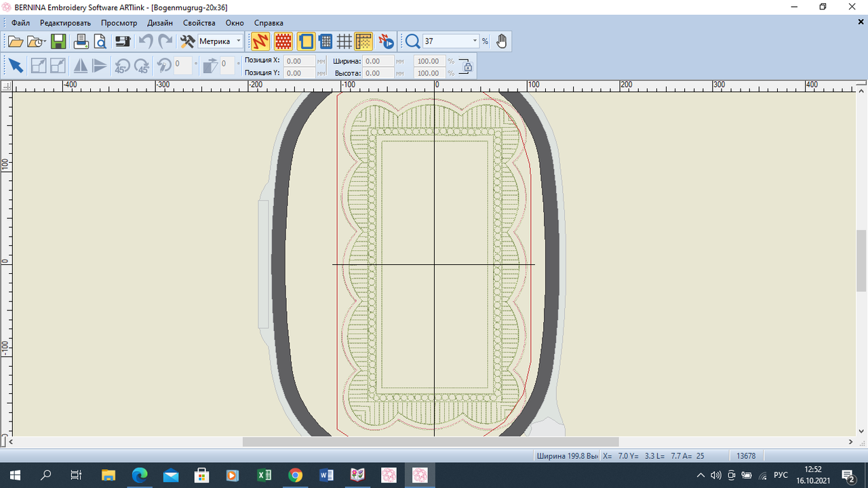Click the skew icon
Screen dimensions: 868x488
coord(210,66)
